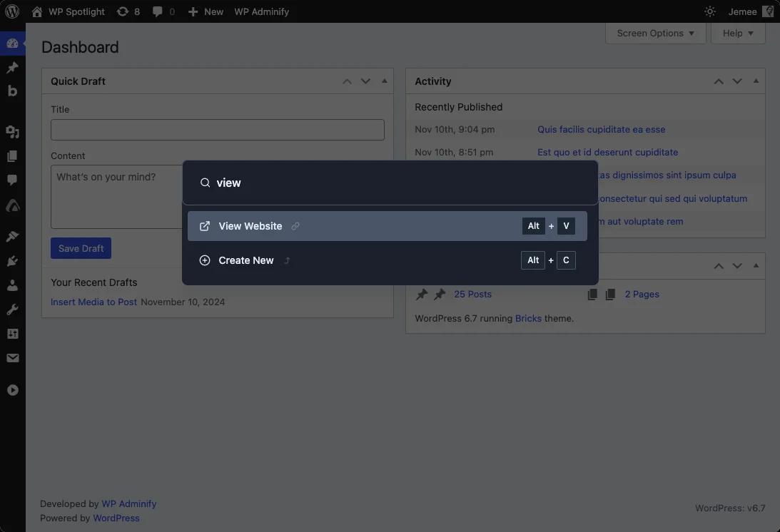Select the pinned Posts pushpin icon in sidebar
The width and height of the screenshot is (780, 532).
tap(12, 67)
